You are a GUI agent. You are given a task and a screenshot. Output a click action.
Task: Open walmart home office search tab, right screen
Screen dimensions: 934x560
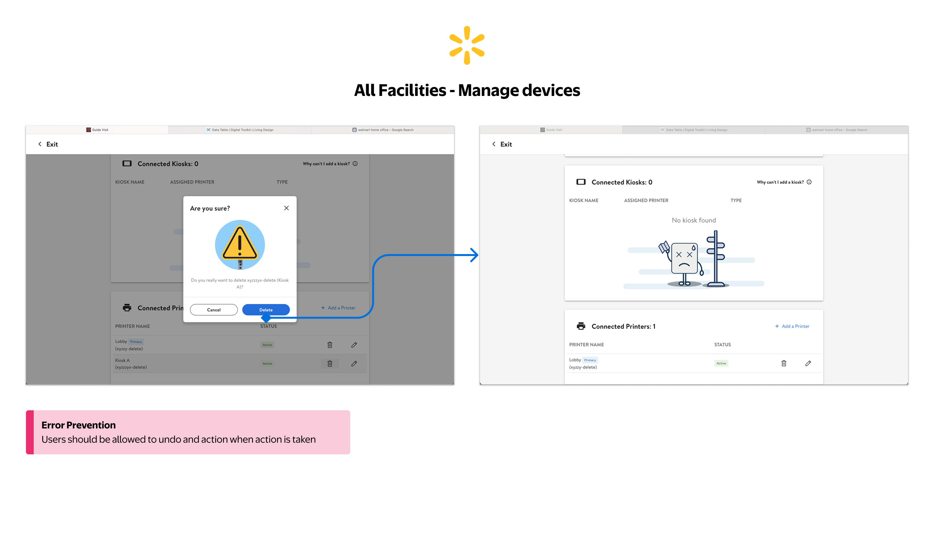[x=837, y=130]
